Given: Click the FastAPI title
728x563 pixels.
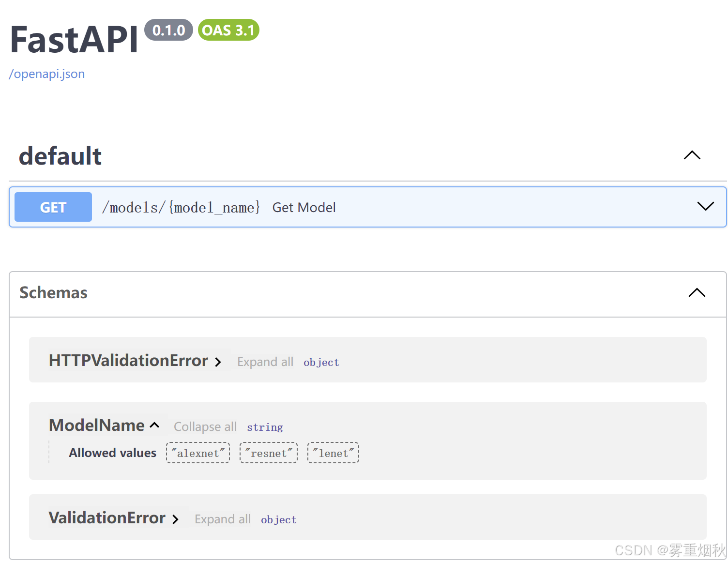Looking at the screenshot, I should 74,40.
